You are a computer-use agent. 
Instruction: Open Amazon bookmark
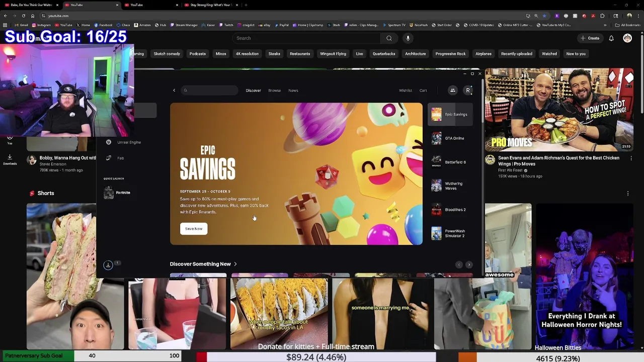coord(142,25)
